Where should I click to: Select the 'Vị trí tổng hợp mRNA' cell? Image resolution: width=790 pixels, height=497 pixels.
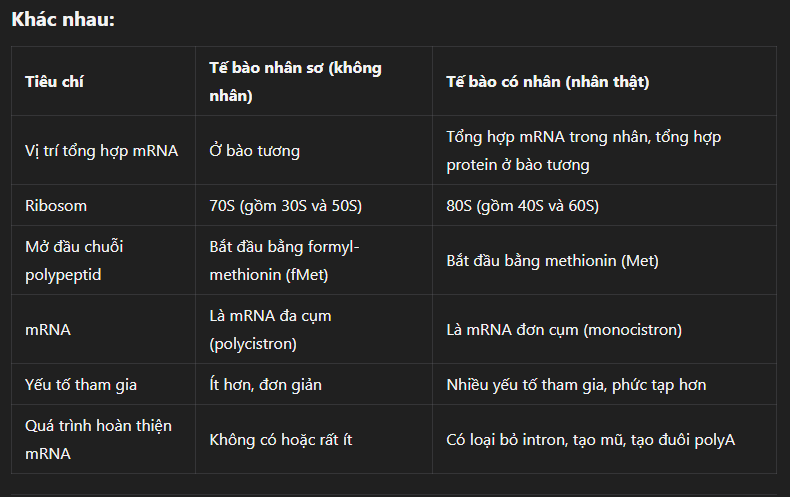101,151
